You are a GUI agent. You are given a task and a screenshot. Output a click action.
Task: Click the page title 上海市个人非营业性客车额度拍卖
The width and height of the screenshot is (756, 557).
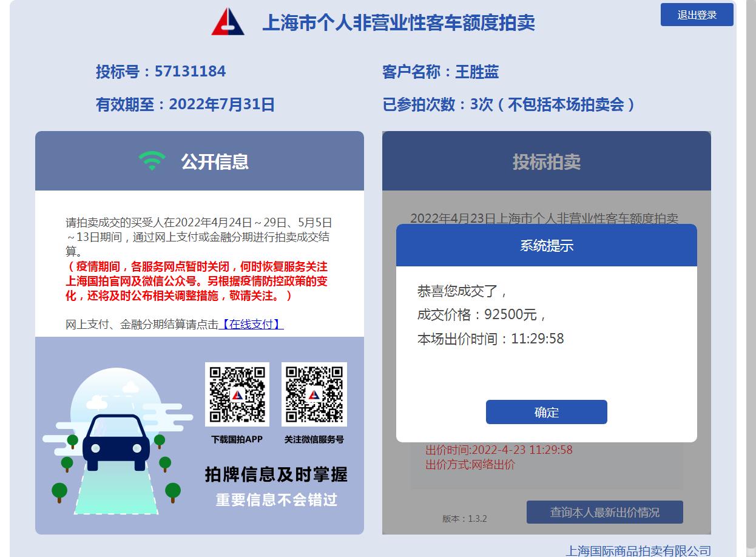399,22
